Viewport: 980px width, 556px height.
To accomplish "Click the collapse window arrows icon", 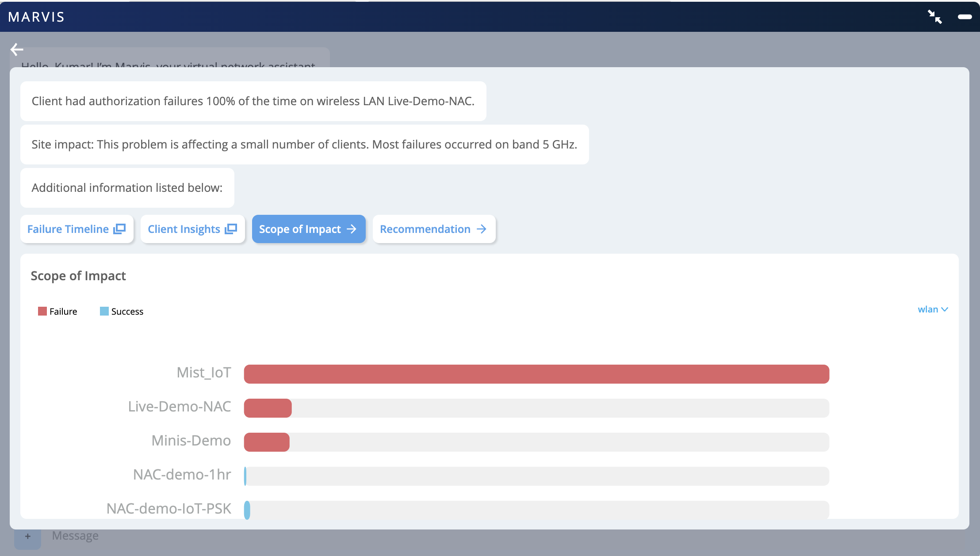I will tap(934, 17).
